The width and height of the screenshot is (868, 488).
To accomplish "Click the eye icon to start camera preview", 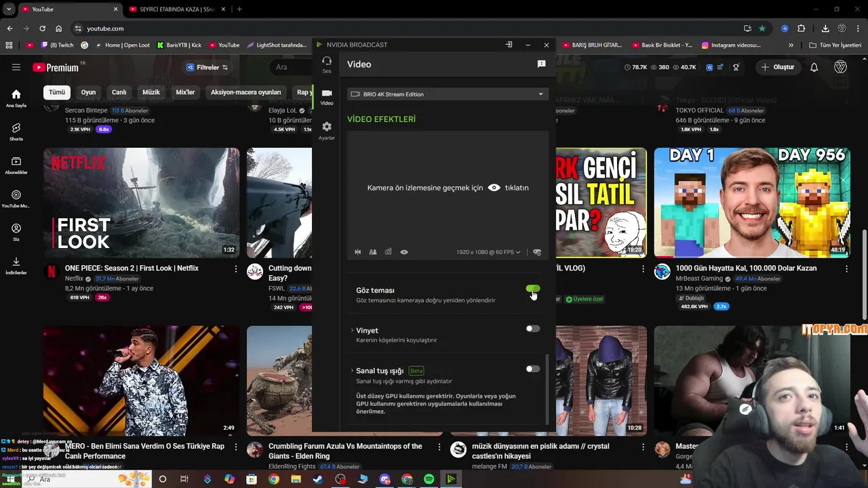I will (x=494, y=188).
